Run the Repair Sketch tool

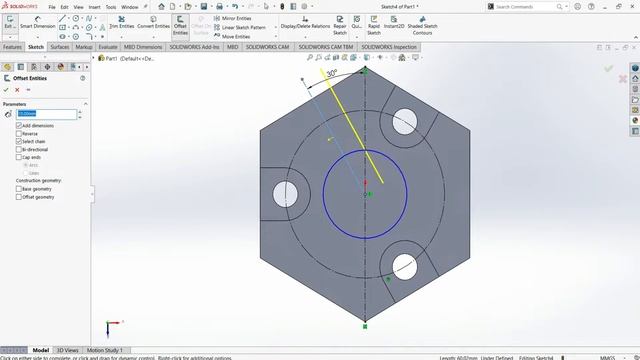(340, 25)
